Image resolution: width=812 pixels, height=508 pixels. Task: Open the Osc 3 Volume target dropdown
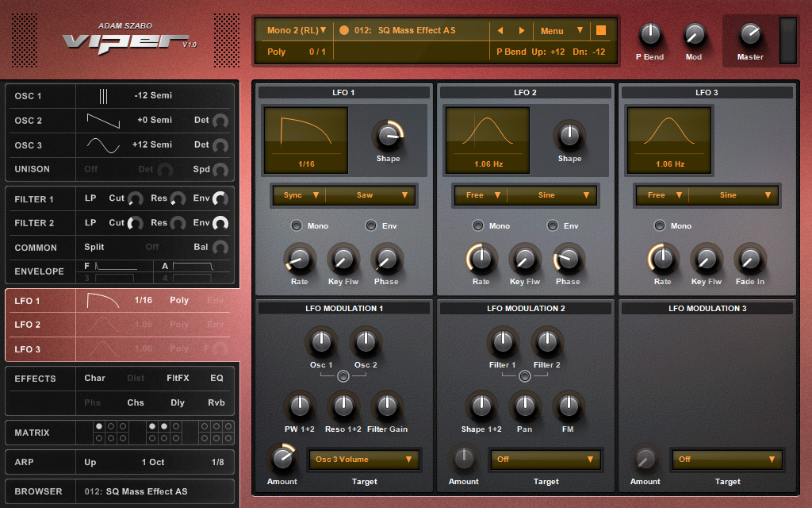pyautogui.click(x=364, y=460)
